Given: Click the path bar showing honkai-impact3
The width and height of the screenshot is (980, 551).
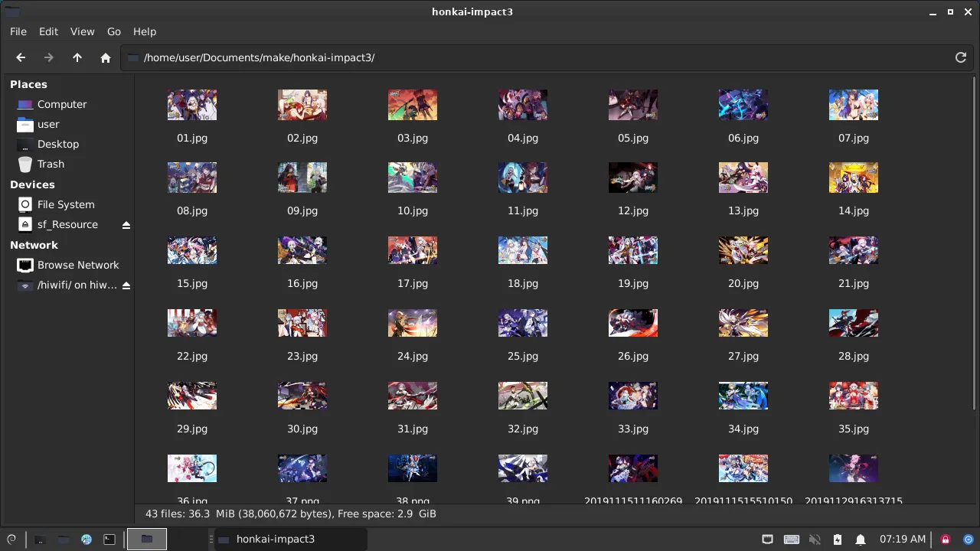Looking at the screenshot, I should pyautogui.click(x=536, y=57).
